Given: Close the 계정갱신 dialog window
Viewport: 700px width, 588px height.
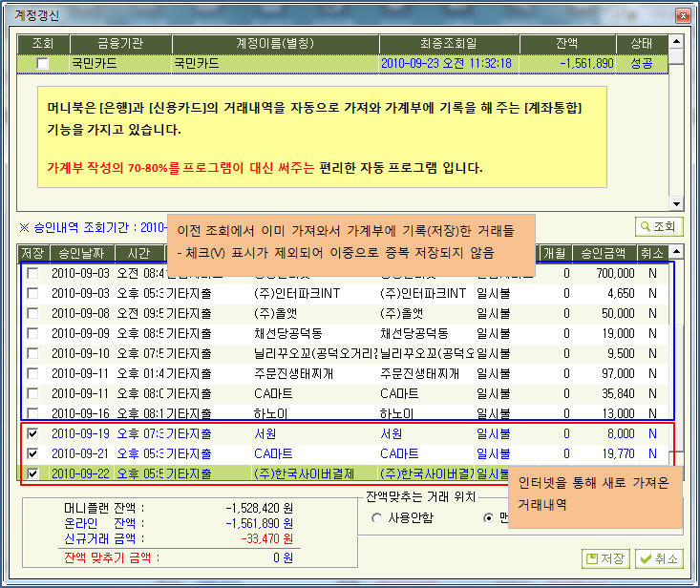Looking at the screenshot, I should [x=683, y=14].
